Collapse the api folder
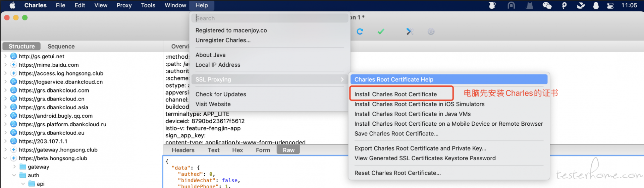Viewport: 644px width, 188px height. (23, 184)
